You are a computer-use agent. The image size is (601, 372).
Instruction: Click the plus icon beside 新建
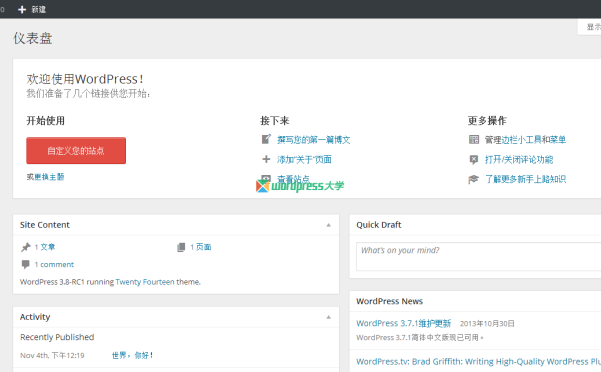[x=22, y=10]
